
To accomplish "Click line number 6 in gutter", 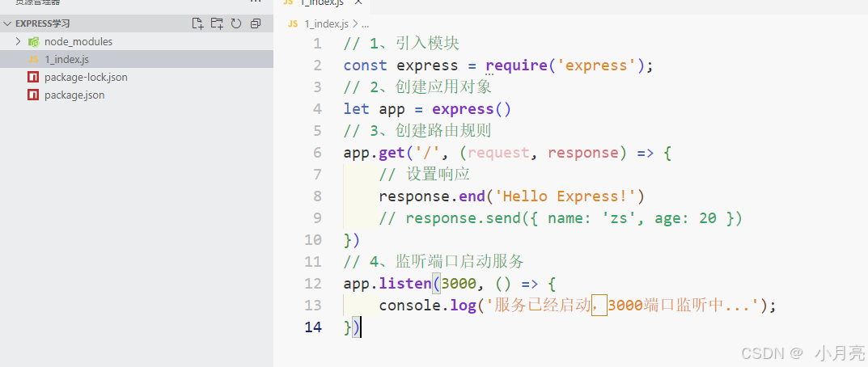I will [x=316, y=153].
